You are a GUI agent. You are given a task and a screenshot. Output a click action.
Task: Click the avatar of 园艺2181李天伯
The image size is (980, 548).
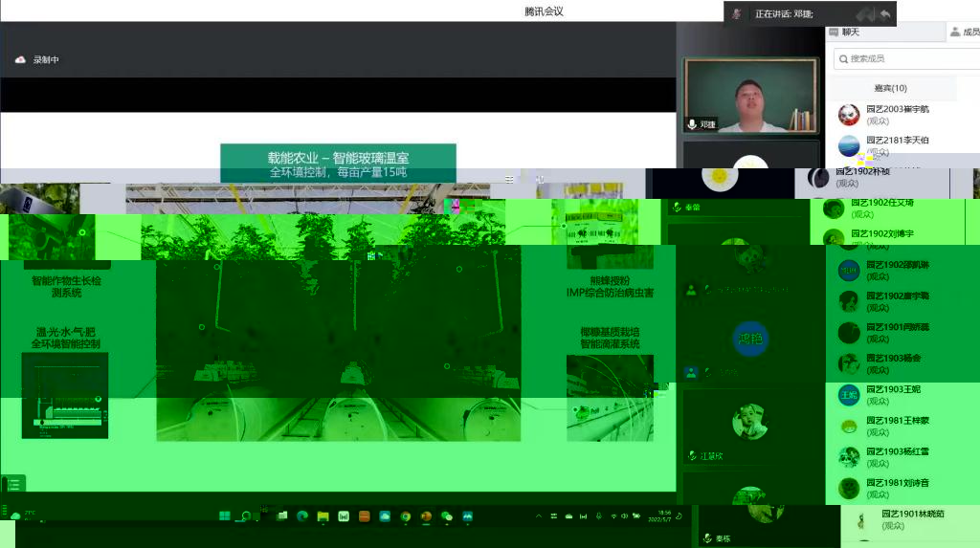point(849,145)
